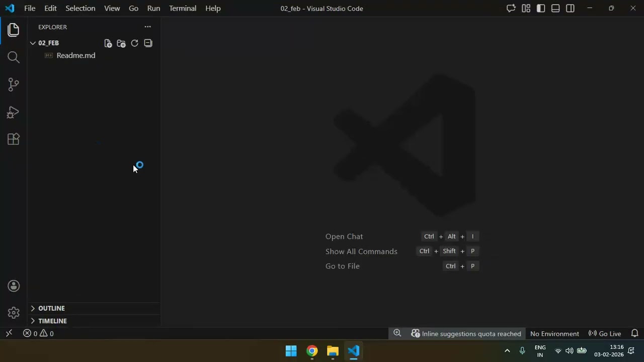644x362 pixels.
Task: Open the Explorer view in the activity bar
Action: (x=14, y=30)
